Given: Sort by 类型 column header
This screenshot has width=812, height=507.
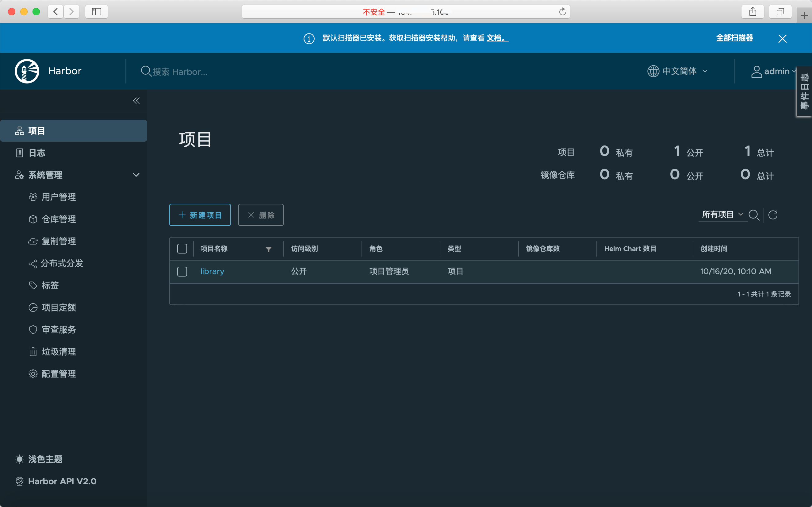Looking at the screenshot, I should 454,249.
